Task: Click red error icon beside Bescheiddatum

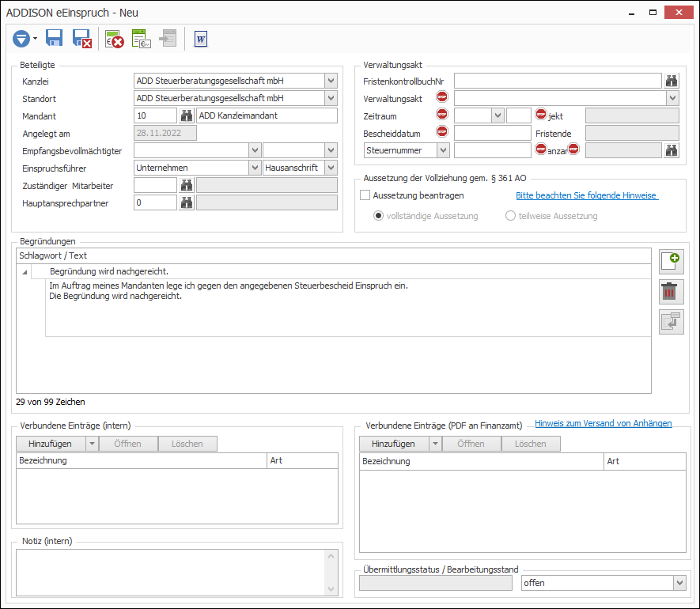Action: point(442,131)
